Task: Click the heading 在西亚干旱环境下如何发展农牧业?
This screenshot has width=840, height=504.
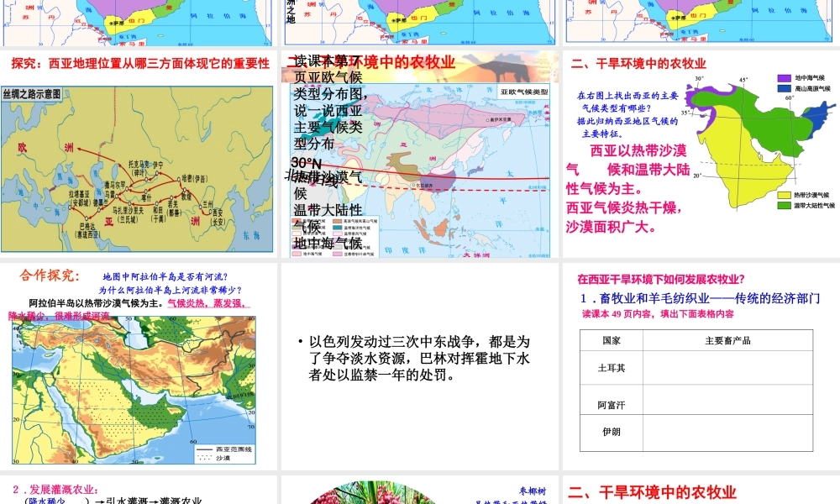Action: (661, 279)
